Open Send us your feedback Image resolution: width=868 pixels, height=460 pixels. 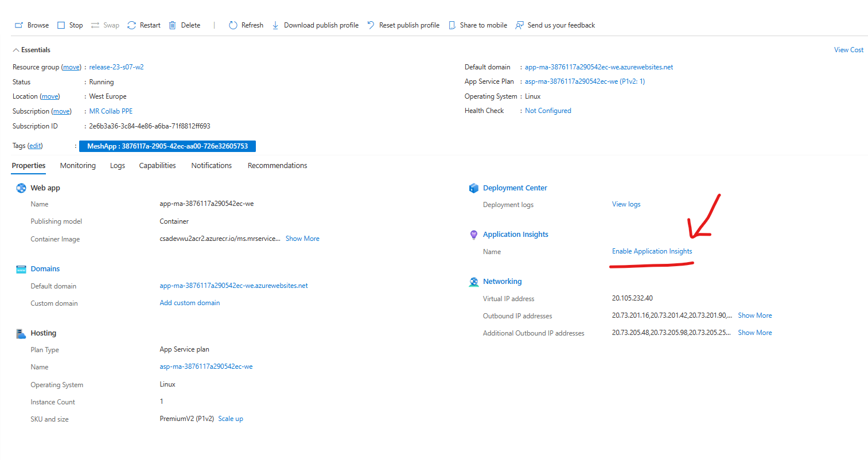pos(555,25)
